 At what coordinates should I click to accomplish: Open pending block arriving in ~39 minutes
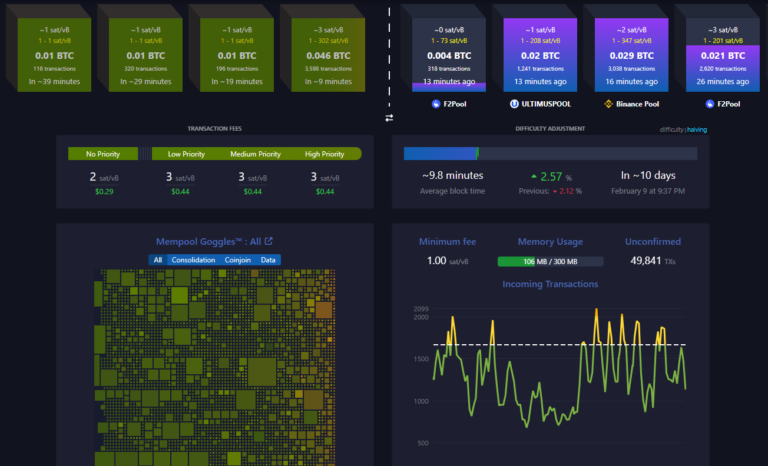54,55
